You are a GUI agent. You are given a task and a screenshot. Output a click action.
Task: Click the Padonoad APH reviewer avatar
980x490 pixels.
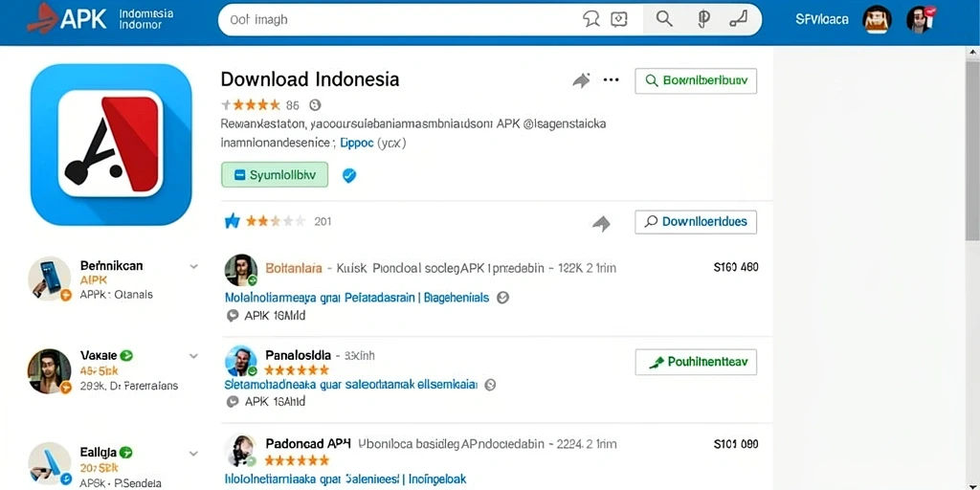[x=240, y=451]
